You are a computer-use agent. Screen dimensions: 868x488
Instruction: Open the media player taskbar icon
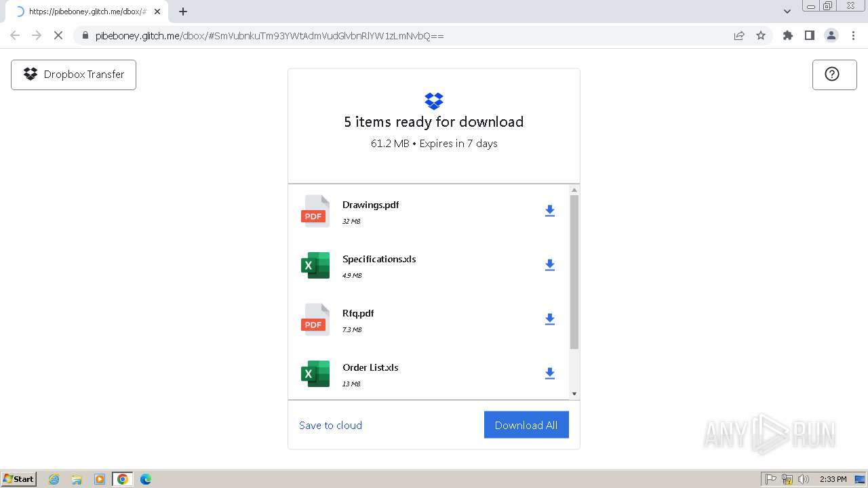(x=100, y=479)
